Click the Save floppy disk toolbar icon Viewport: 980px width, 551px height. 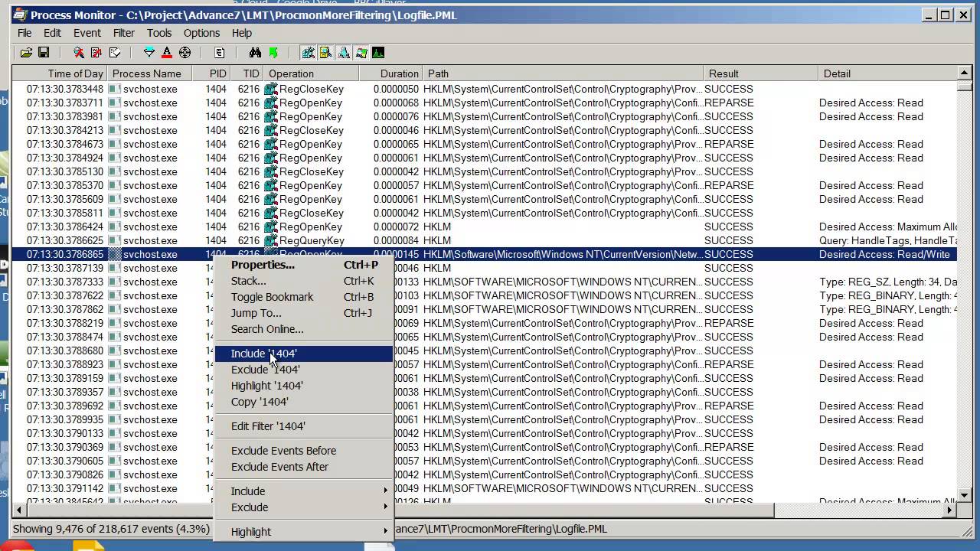click(44, 53)
